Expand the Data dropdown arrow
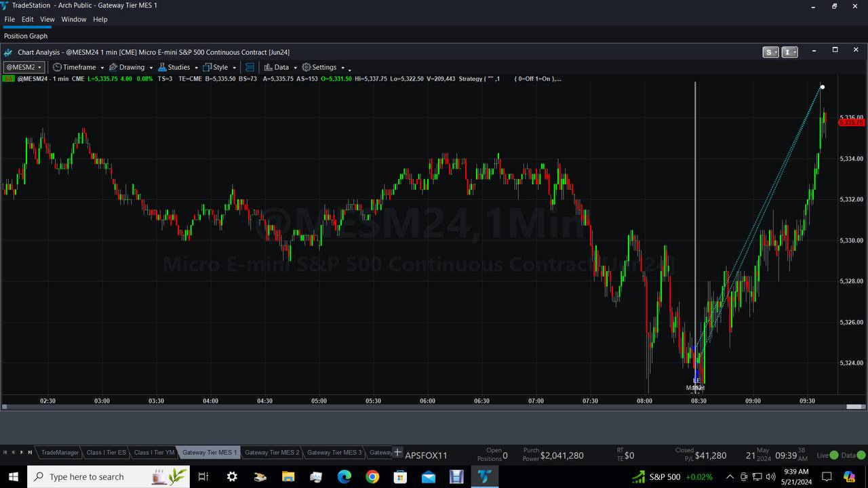868x488 pixels. pos(295,68)
